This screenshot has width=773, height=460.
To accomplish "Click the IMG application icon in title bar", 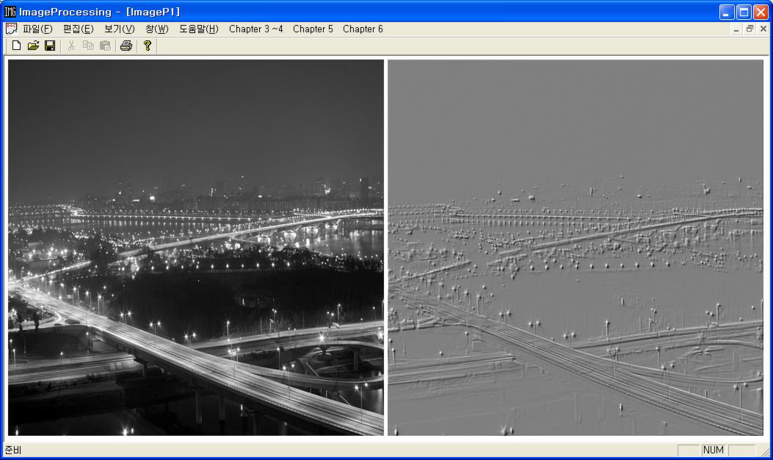I will (x=10, y=11).
